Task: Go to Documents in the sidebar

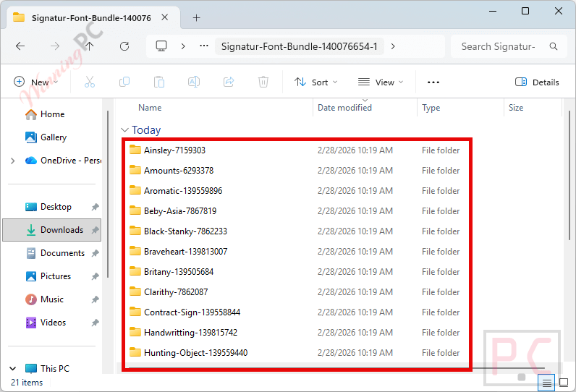Action: click(x=55, y=253)
